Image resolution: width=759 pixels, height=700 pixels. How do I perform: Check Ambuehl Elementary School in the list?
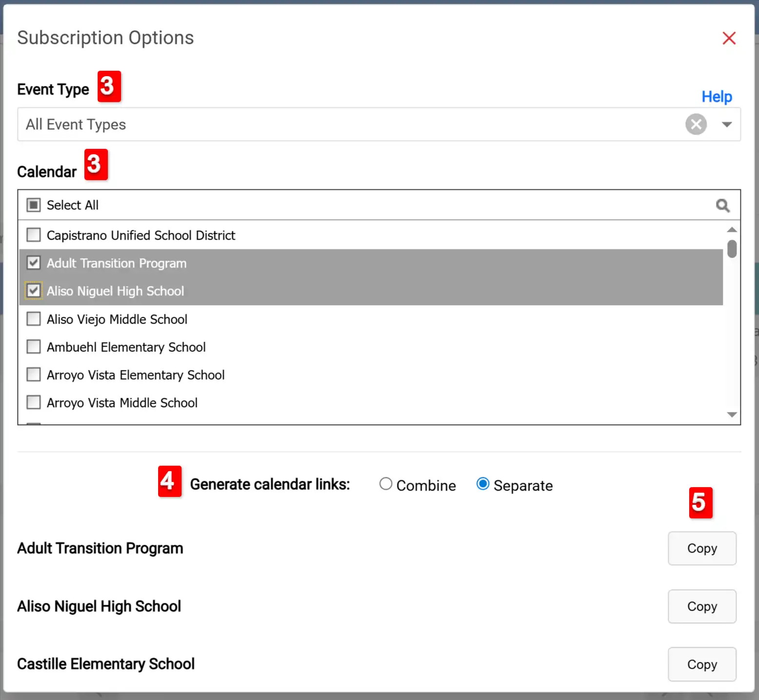[x=33, y=347]
